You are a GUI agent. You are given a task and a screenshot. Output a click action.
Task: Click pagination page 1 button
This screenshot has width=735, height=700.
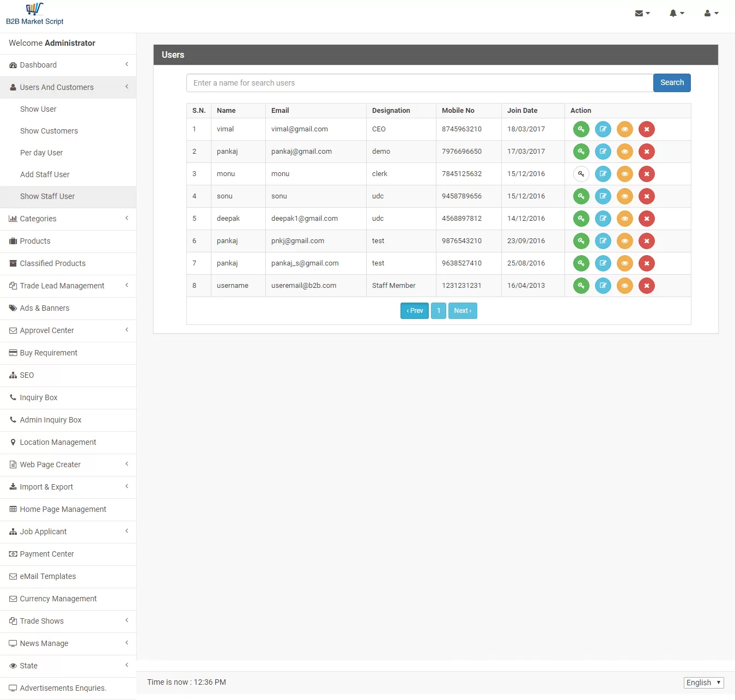pos(439,311)
